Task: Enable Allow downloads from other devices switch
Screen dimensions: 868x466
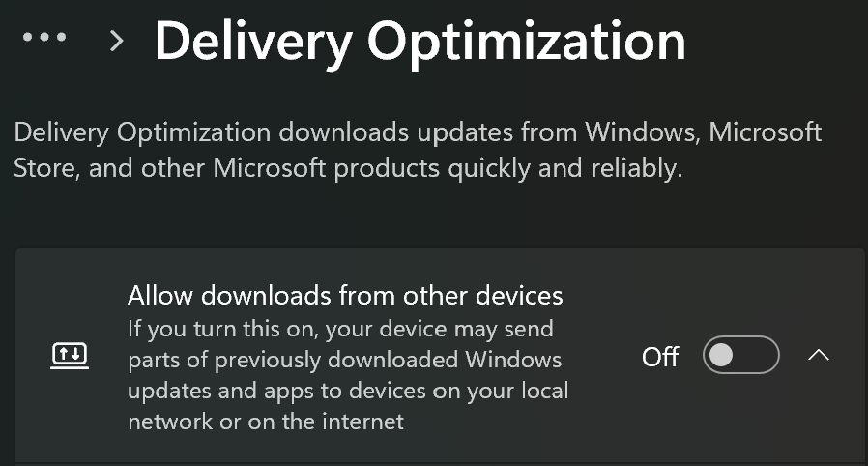Action: [x=742, y=356]
